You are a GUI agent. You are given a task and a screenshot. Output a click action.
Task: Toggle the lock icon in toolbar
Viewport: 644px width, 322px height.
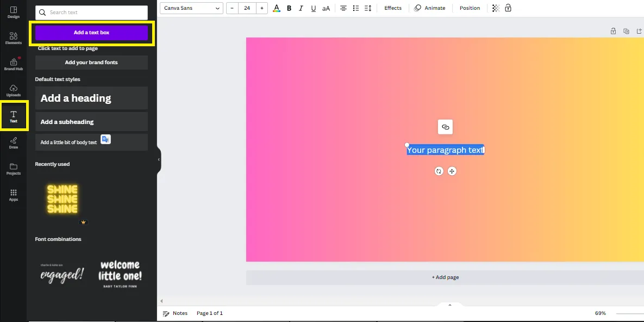point(508,8)
